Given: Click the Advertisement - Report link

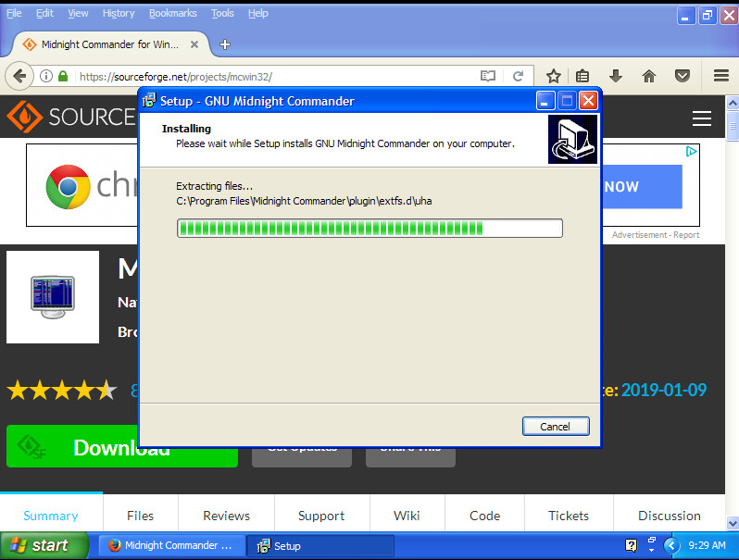Looking at the screenshot, I should (x=656, y=234).
